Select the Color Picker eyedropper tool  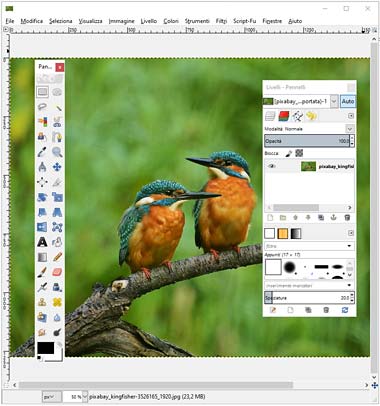[42, 152]
